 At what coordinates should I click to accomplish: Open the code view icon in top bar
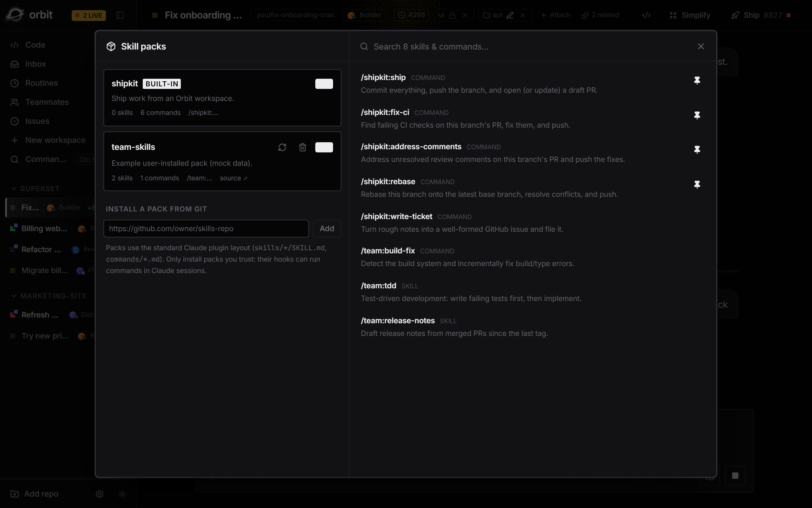[x=646, y=15]
